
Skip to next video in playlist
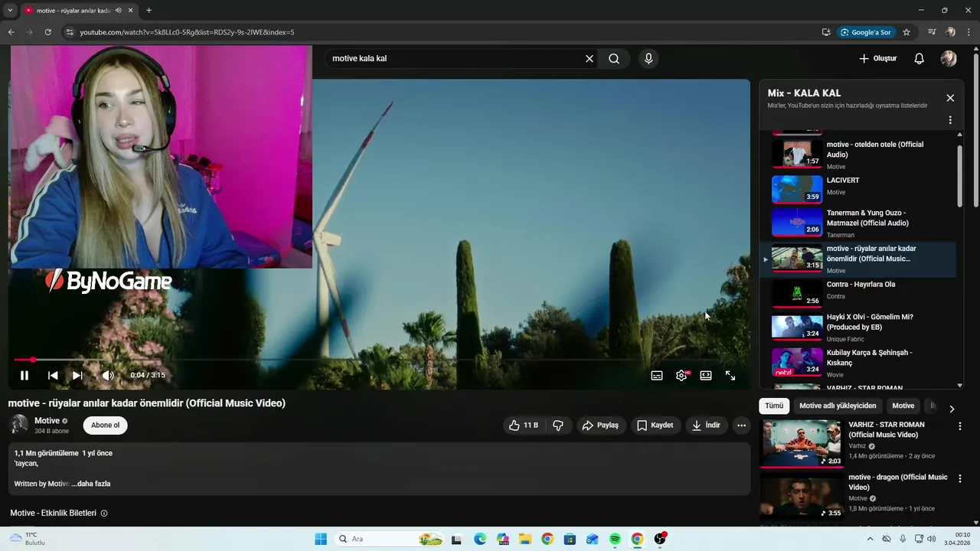click(77, 375)
